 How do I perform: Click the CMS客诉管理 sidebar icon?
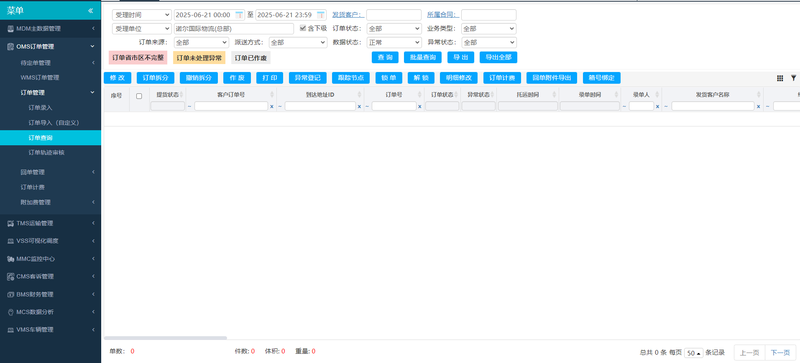coord(11,276)
